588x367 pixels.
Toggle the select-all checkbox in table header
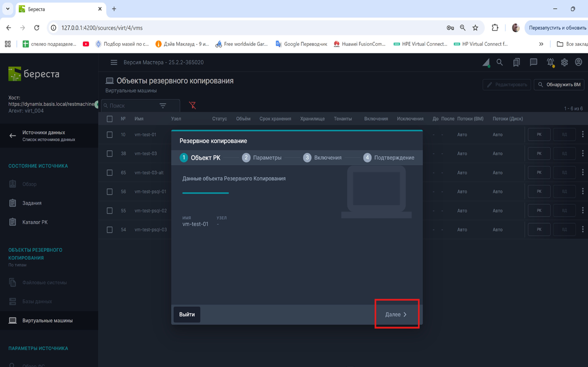[110, 119]
